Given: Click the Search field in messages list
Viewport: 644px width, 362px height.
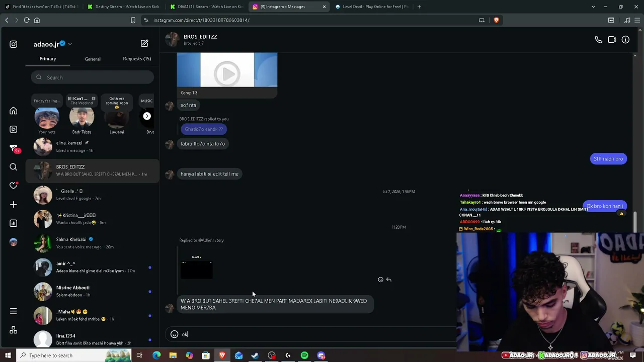Looking at the screenshot, I should click(93, 77).
